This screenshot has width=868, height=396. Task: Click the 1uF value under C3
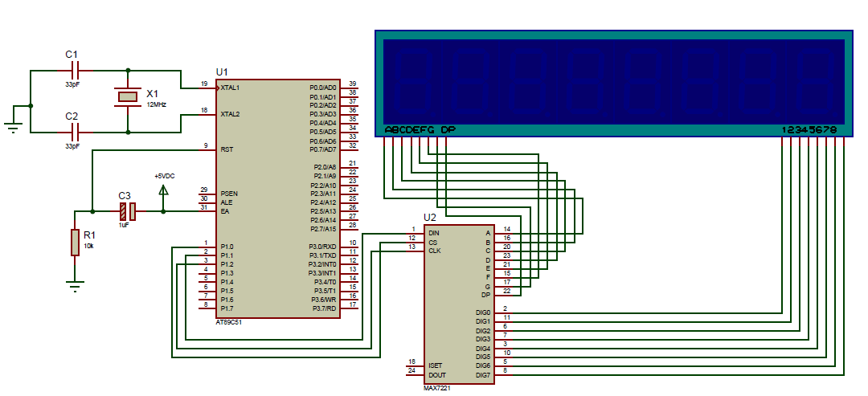click(x=125, y=226)
